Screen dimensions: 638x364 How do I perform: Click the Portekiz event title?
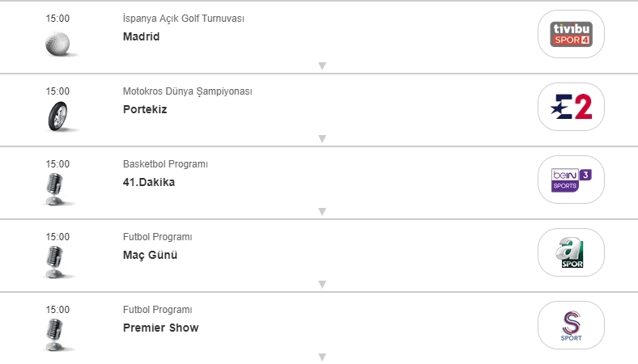click(145, 109)
